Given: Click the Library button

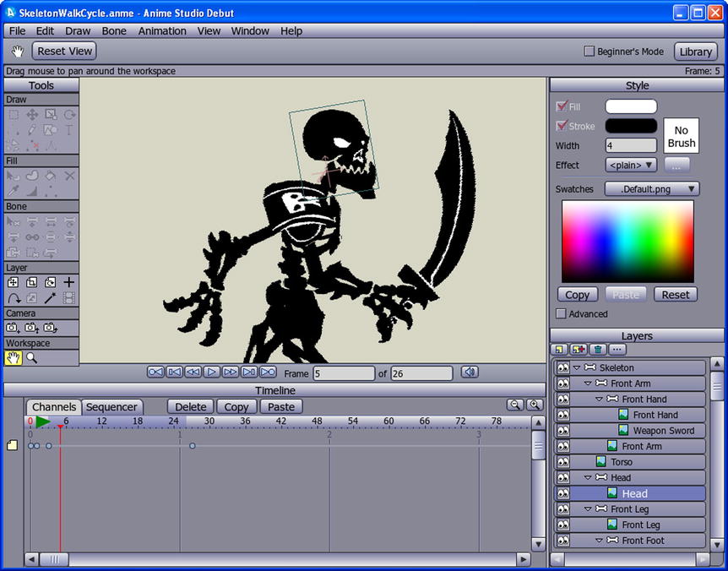Looking at the screenshot, I should point(695,52).
